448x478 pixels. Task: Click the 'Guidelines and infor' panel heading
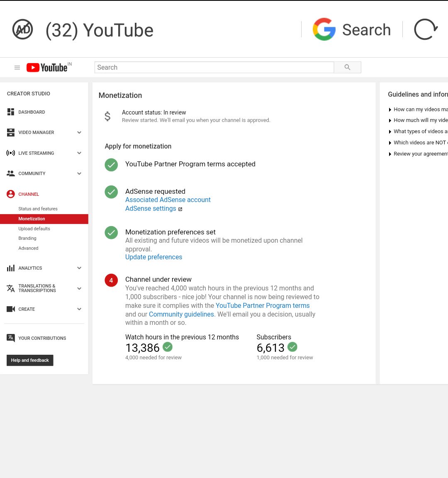(418, 95)
